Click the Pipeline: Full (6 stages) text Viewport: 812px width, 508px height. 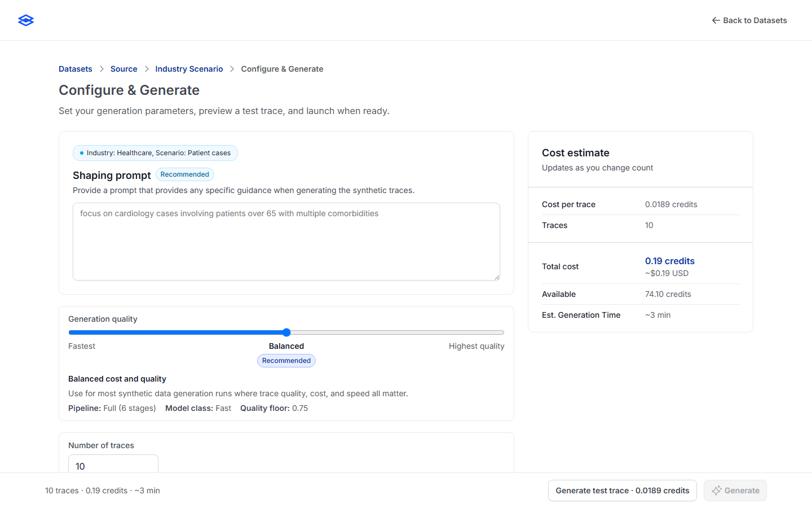tap(112, 408)
